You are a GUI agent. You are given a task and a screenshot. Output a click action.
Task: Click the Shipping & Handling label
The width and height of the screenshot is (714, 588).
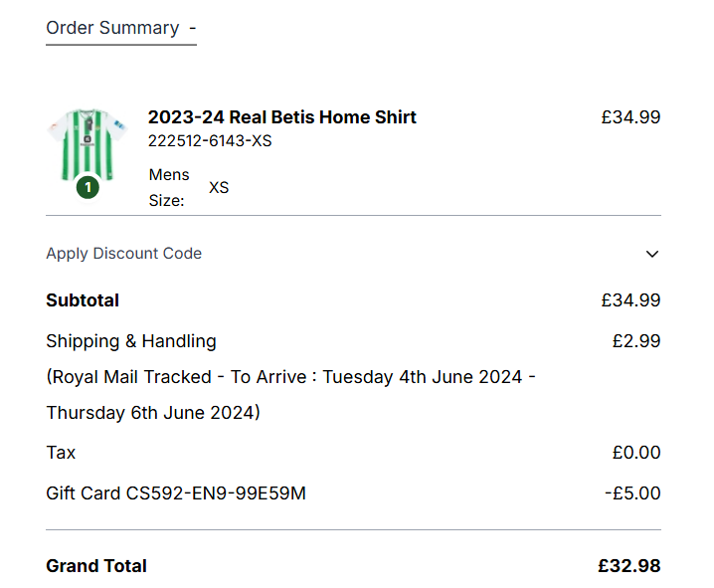130,341
